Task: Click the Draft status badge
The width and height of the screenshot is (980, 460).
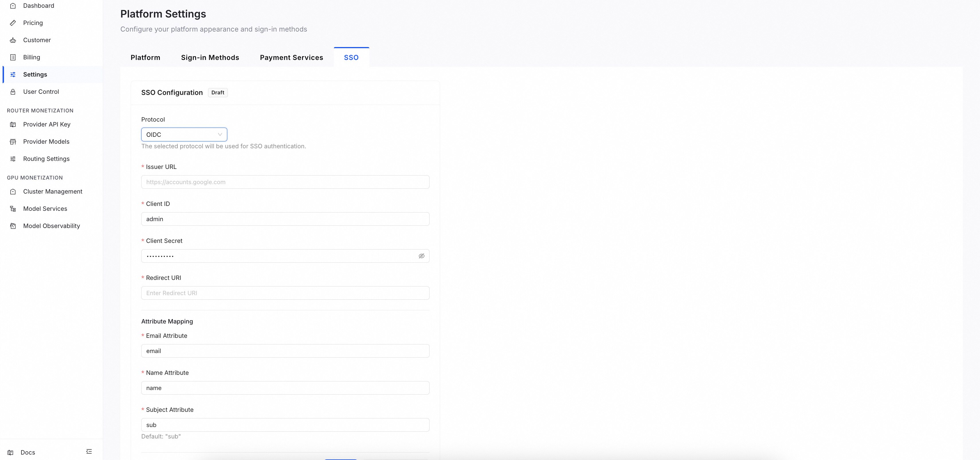Action: [x=217, y=93]
